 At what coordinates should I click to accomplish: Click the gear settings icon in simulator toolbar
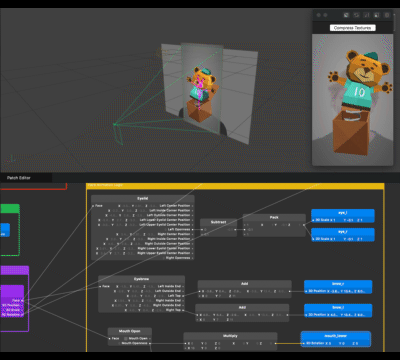pyautogui.click(x=387, y=15)
